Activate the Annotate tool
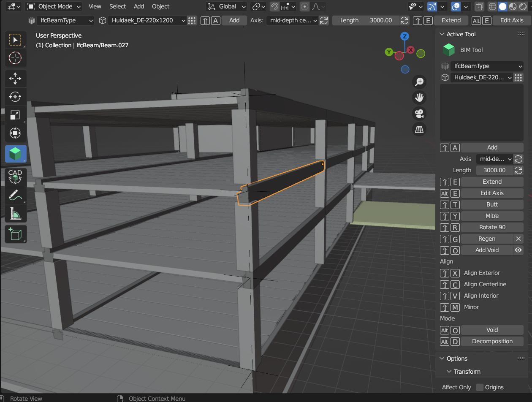 (15, 195)
